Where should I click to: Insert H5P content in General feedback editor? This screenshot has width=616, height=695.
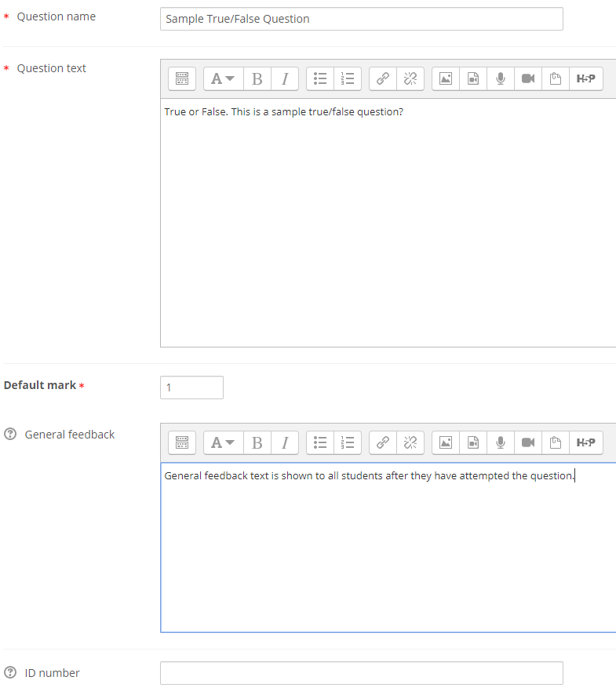pyautogui.click(x=586, y=442)
